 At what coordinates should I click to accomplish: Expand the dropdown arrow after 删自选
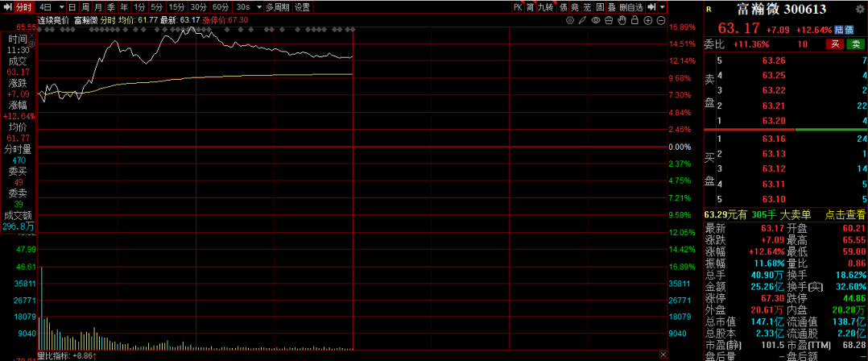(x=661, y=6)
